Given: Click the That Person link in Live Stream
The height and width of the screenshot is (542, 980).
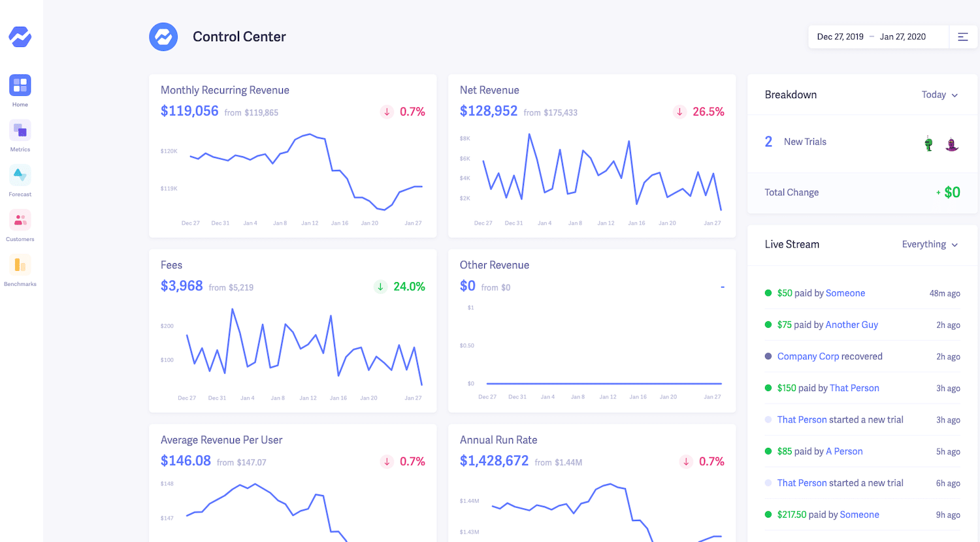Looking at the screenshot, I should pyautogui.click(x=854, y=388).
